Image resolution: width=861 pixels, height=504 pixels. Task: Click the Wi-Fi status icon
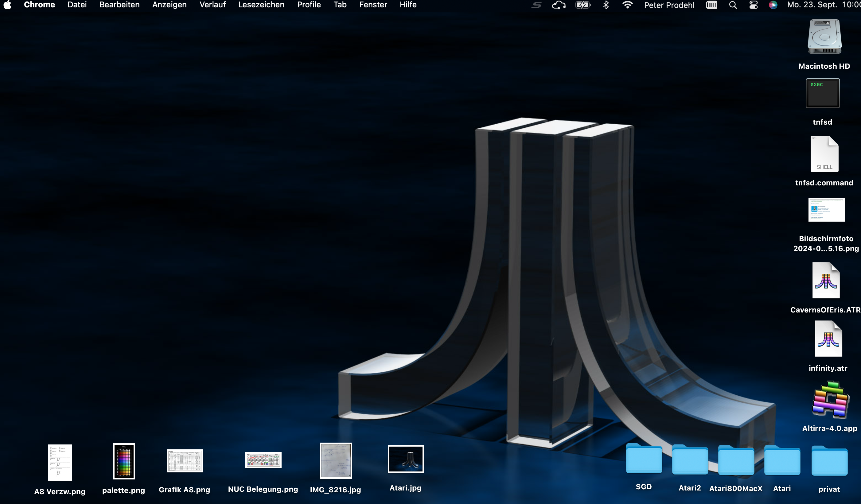pyautogui.click(x=627, y=5)
